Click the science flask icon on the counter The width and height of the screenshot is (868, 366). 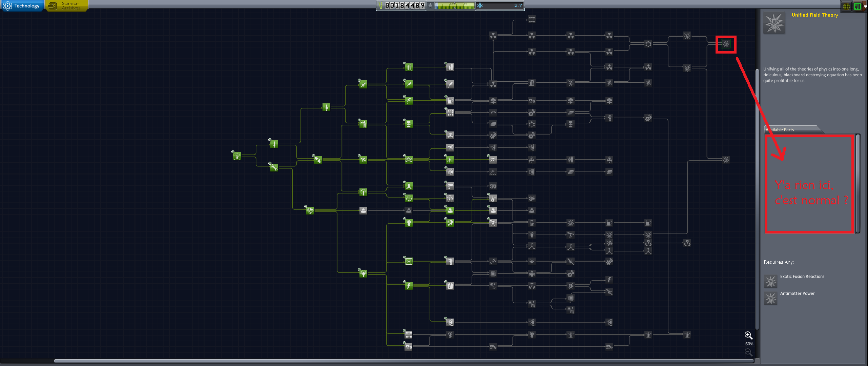click(x=480, y=5)
